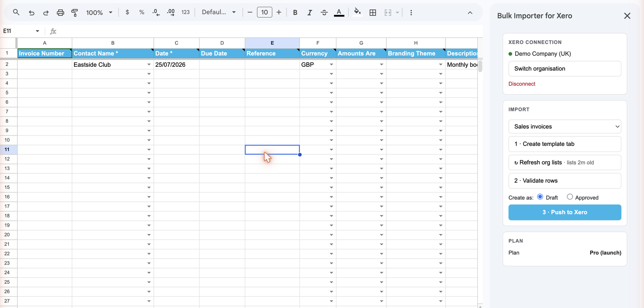The image size is (644, 308).
Task: Click the Contact Name * header cell
Action: [x=113, y=53]
